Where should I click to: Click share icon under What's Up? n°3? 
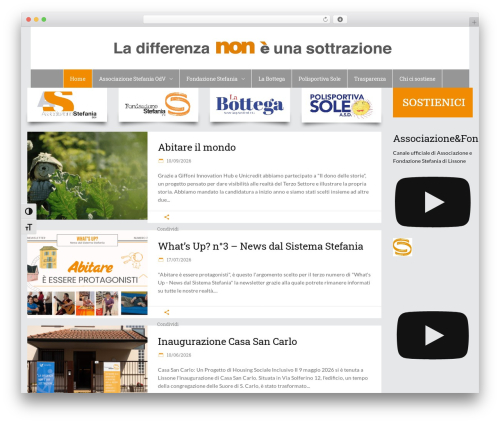point(167,312)
